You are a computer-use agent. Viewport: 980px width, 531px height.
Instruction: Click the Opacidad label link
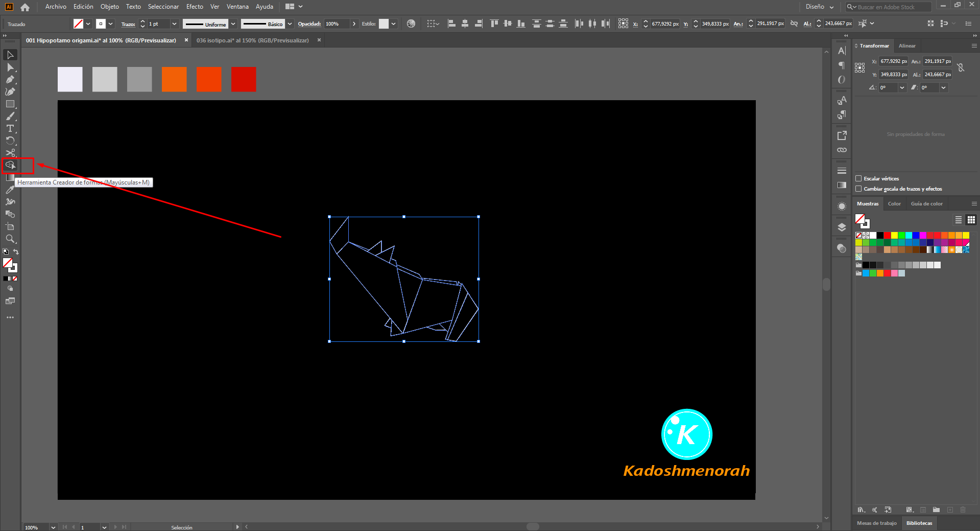[309, 24]
